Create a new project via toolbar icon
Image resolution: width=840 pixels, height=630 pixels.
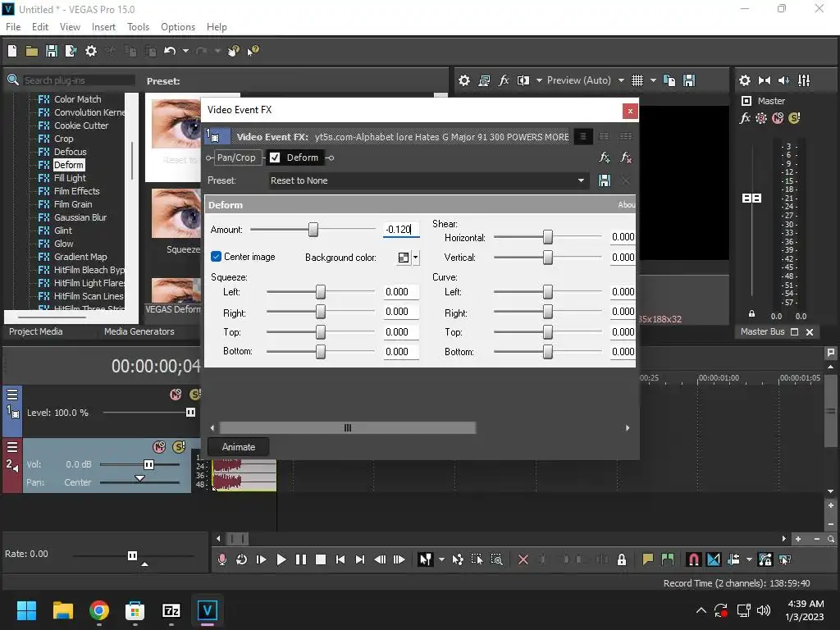(x=12, y=51)
